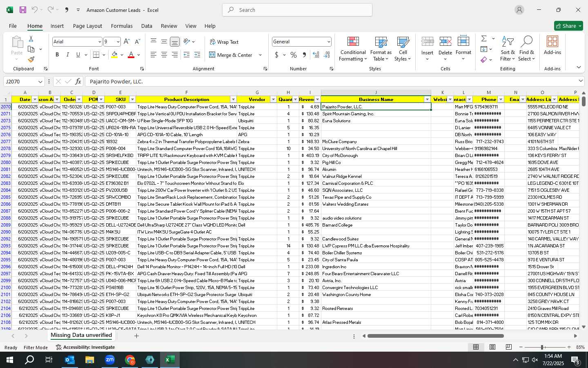
Task: Click Accessibility: Investigate in status bar
Action: click(x=85, y=347)
